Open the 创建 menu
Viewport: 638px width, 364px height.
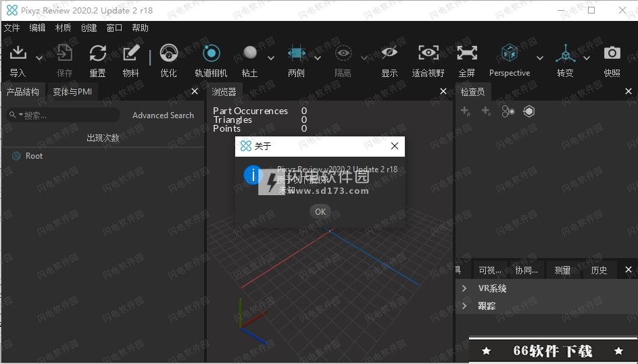[89, 28]
